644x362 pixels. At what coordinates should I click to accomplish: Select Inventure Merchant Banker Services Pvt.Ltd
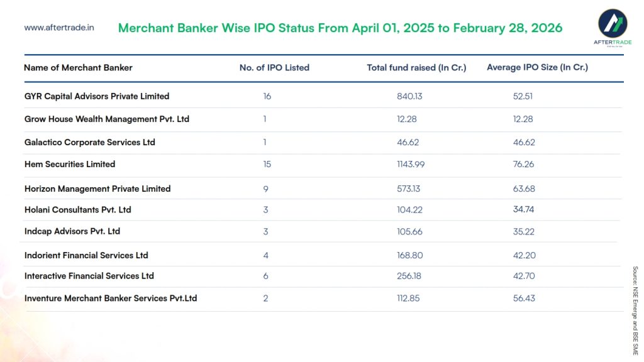coord(111,298)
